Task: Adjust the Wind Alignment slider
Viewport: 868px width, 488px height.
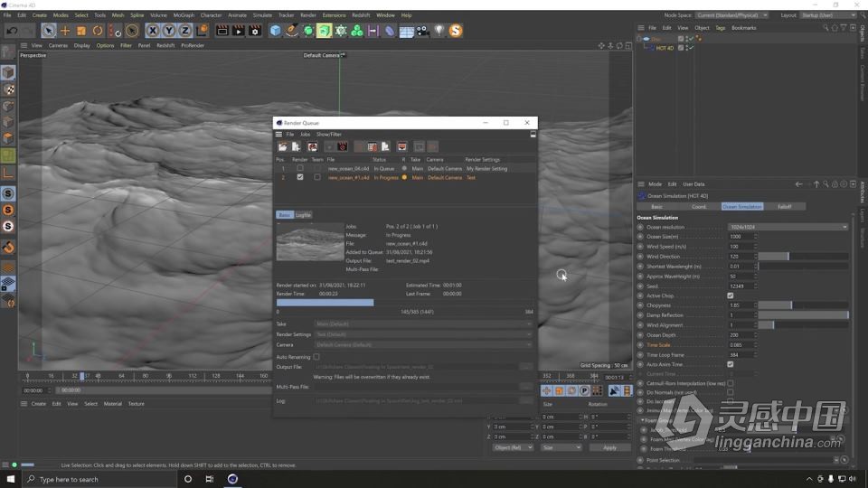Action: (x=803, y=324)
